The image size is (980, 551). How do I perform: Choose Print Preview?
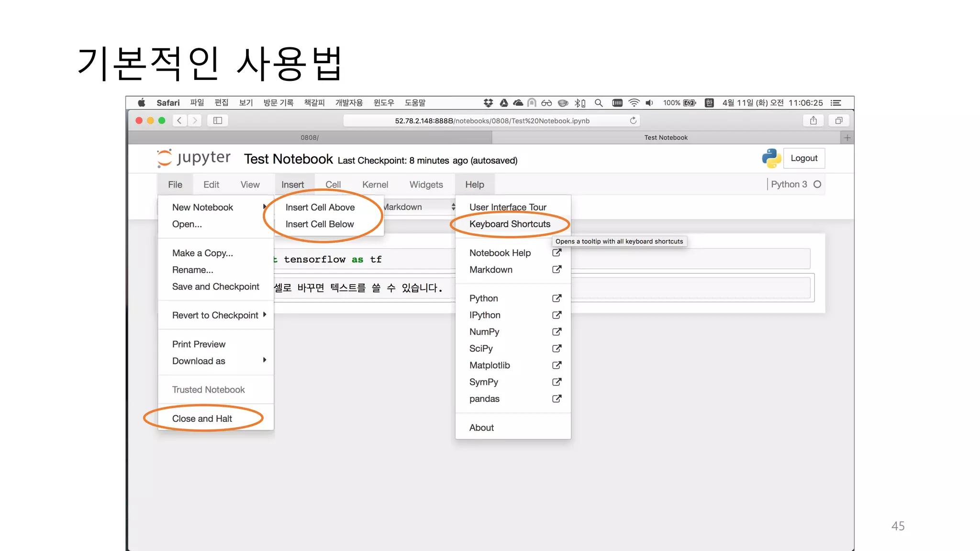[199, 344]
